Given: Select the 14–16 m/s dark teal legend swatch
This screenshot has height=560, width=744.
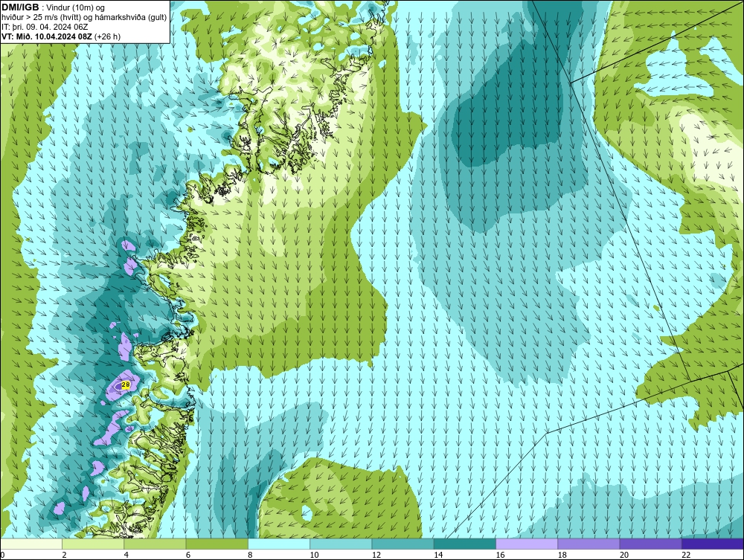Looking at the screenshot, I should click(x=464, y=544).
